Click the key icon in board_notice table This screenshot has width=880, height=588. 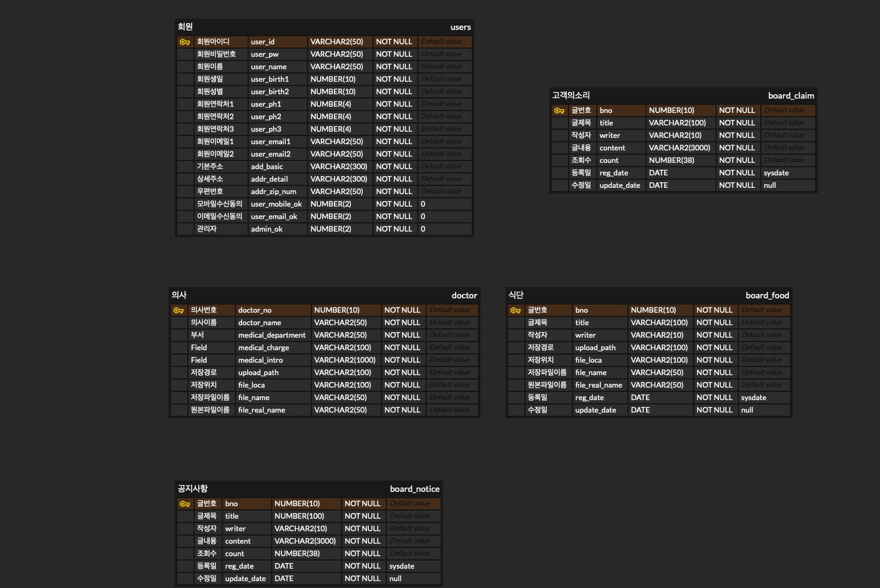(x=184, y=504)
